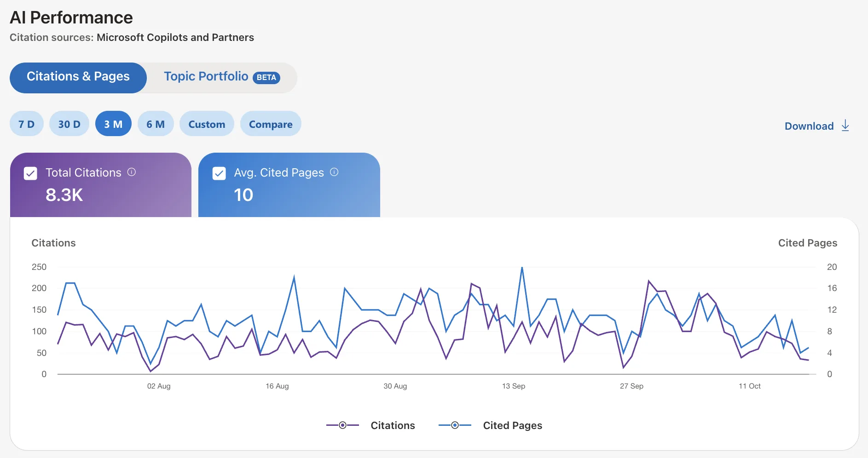The image size is (868, 458).
Task: Click the BETA badge on Topic Portfolio
Action: (x=266, y=77)
